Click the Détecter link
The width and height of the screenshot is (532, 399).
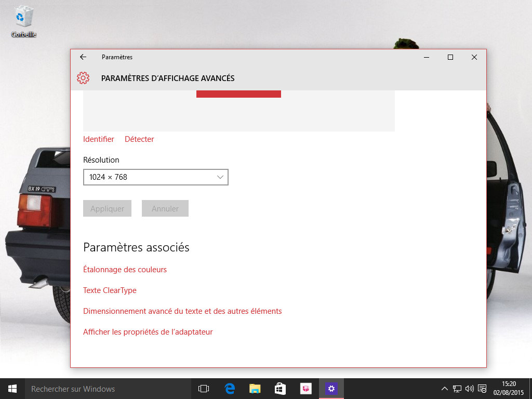(x=139, y=139)
